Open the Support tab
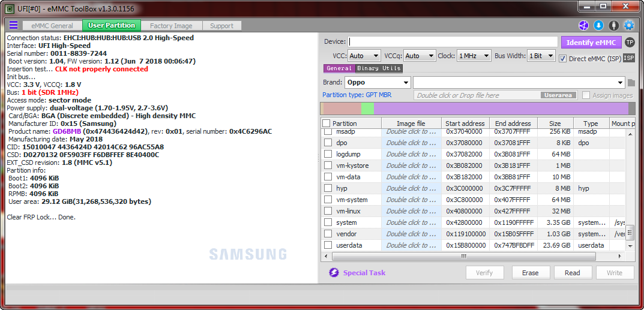Viewport: 644px width, 310px height. [222, 25]
